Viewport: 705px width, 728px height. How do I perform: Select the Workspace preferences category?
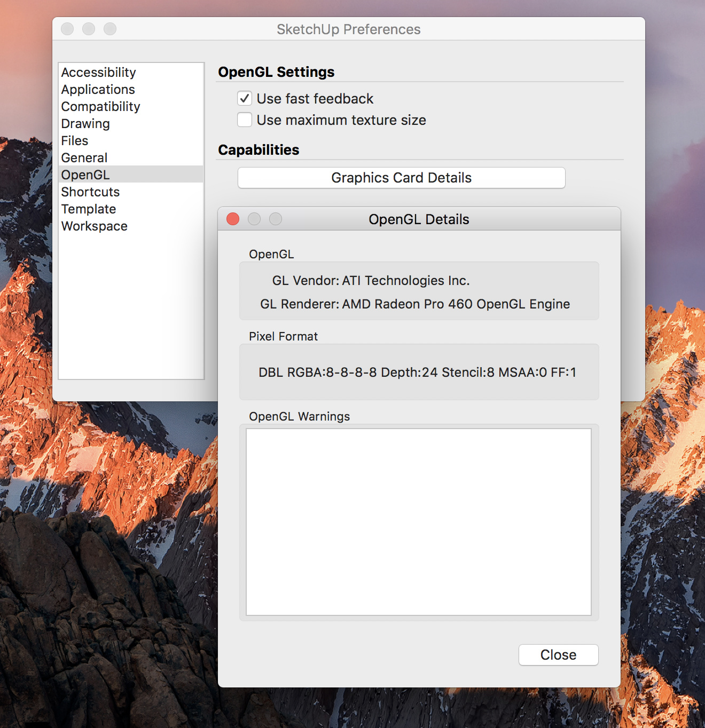(x=131, y=226)
